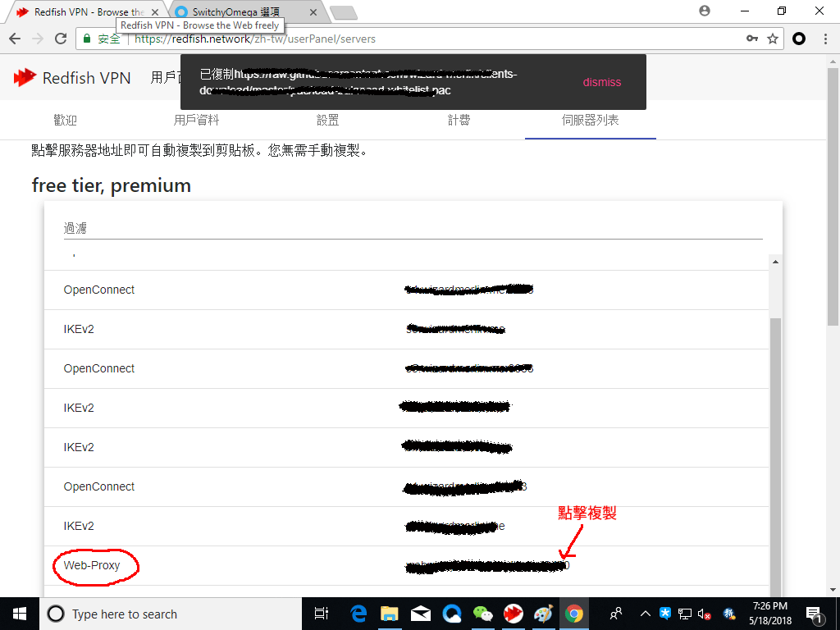840x630 pixels.
Task: Open the saved password key icon
Action: (752, 39)
